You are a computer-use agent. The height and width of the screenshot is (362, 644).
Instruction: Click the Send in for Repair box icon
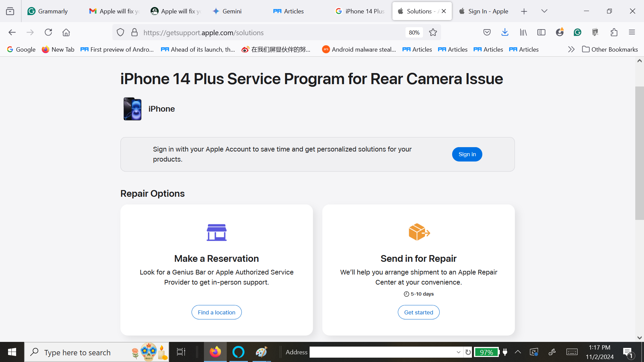coord(418,231)
